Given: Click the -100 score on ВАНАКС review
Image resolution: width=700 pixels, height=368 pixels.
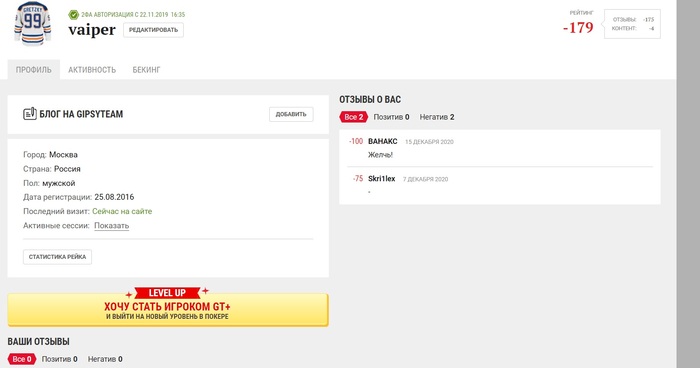Looking at the screenshot, I should click(356, 141).
